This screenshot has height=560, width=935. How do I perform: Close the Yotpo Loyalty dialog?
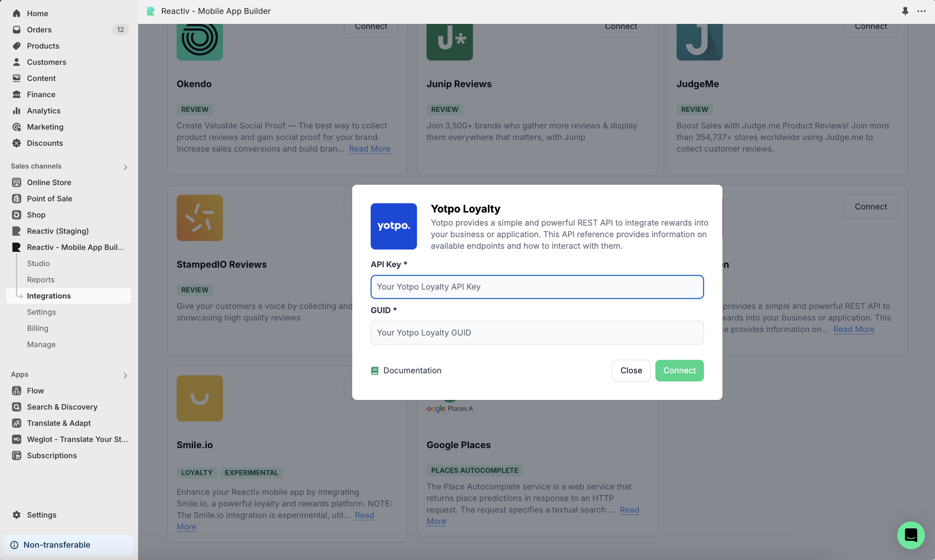(x=631, y=371)
